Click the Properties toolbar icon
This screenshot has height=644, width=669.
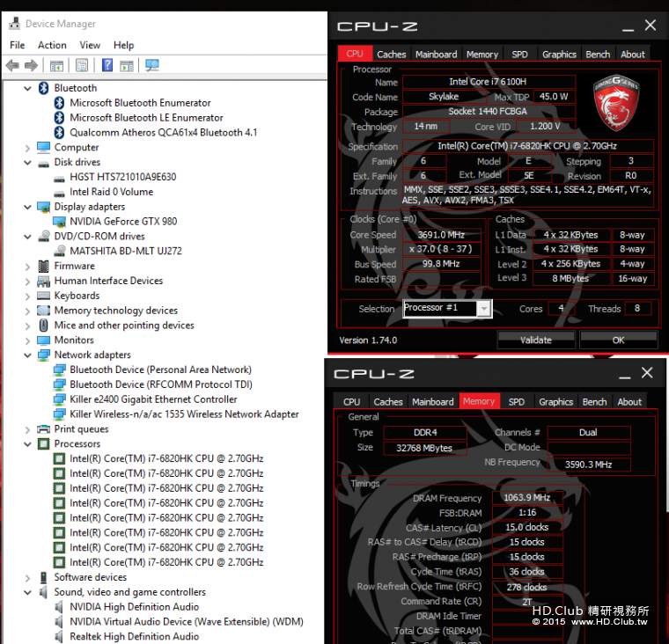(82, 65)
